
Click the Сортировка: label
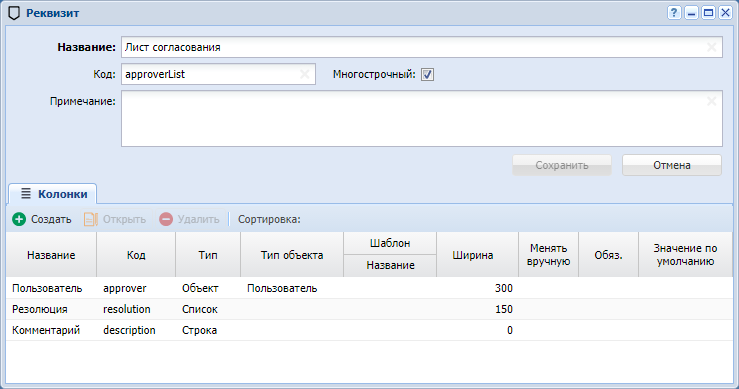[x=269, y=219]
